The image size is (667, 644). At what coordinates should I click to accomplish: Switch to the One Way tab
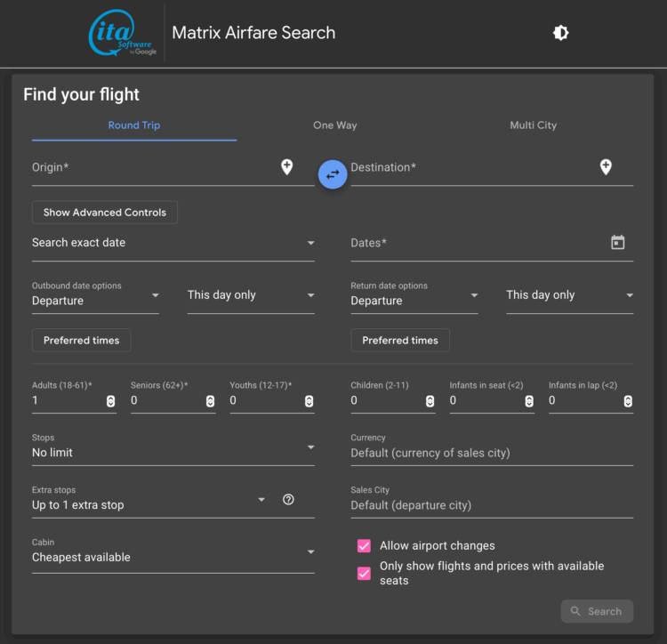[x=335, y=125]
